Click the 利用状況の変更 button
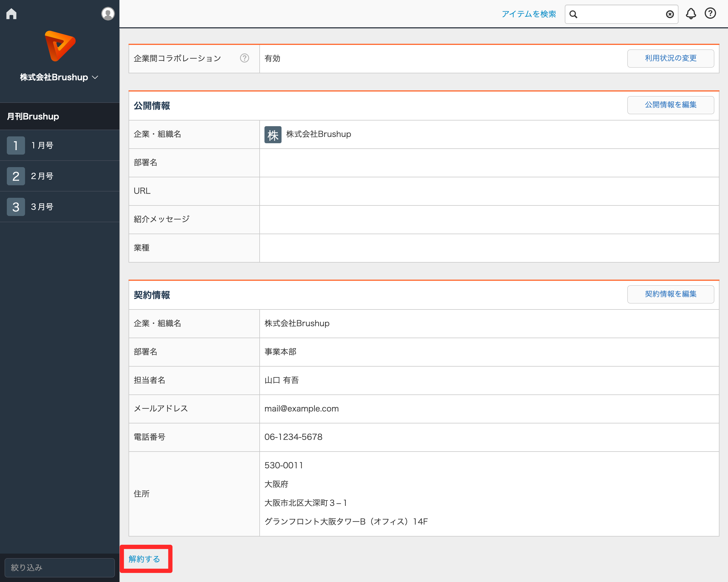This screenshot has width=728, height=582. click(671, 58)
